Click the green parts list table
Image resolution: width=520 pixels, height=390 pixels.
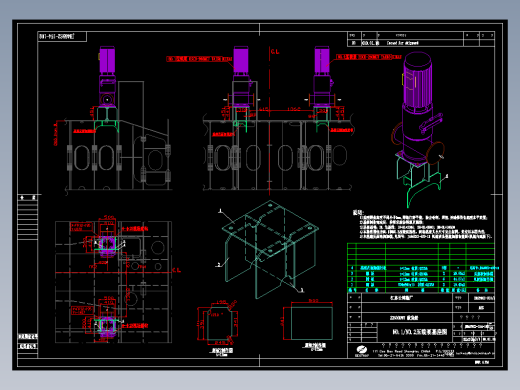pyautogui.click(x=421, y=268)
